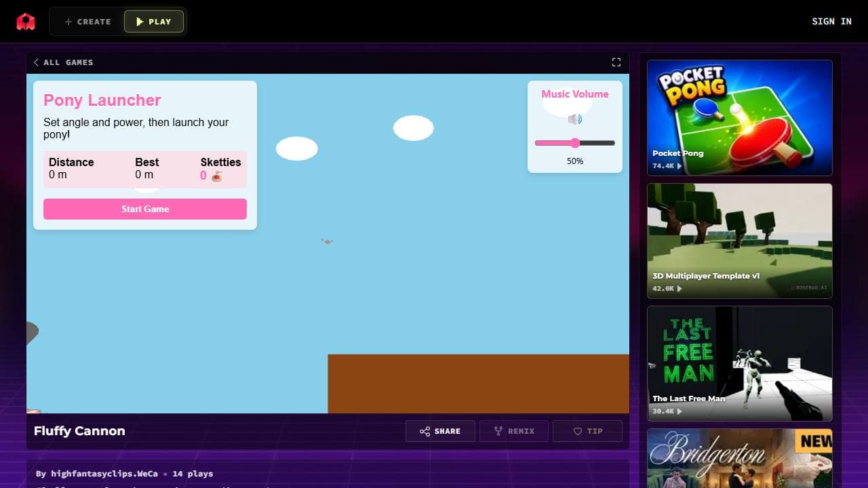868x488 pixels.
Task: Click the Tip heart icon
Action: (578, 431)
